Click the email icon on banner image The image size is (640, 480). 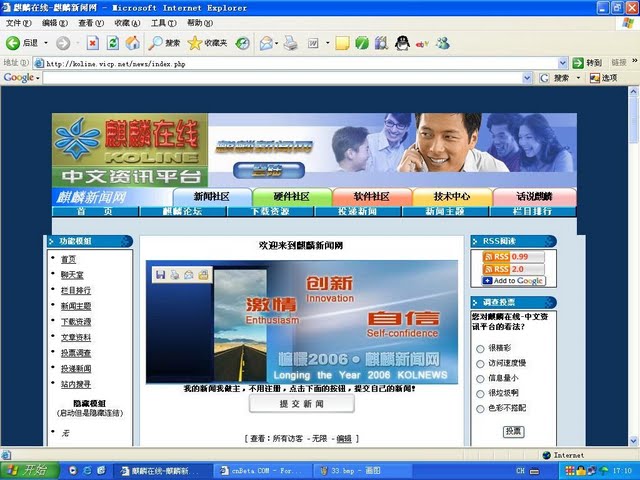[189, 275]
